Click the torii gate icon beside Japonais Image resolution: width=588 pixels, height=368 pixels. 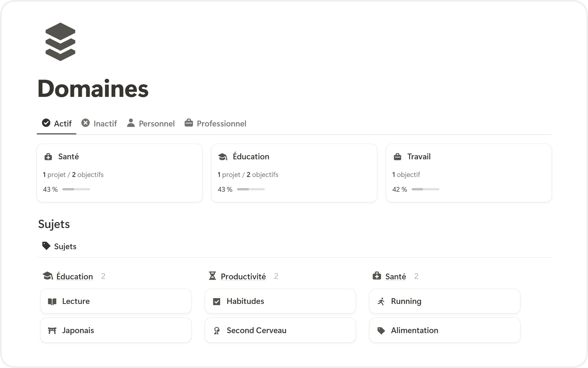tap(52, 331)
